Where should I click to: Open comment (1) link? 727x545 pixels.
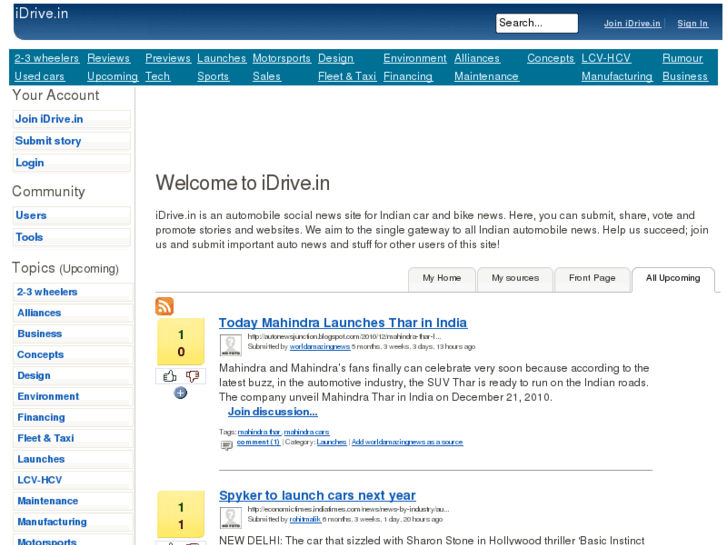pos(258,442)
